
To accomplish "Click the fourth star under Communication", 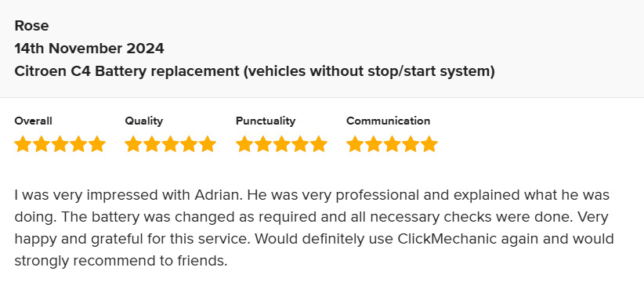I will click(411, 144).
